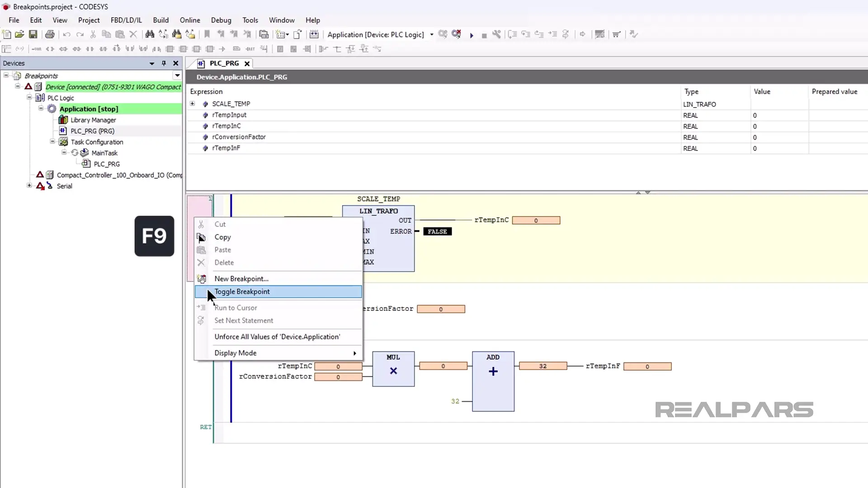Expand the SCALE_TEMP expression row
Screen dimensions: 868x488
(193, 103)
